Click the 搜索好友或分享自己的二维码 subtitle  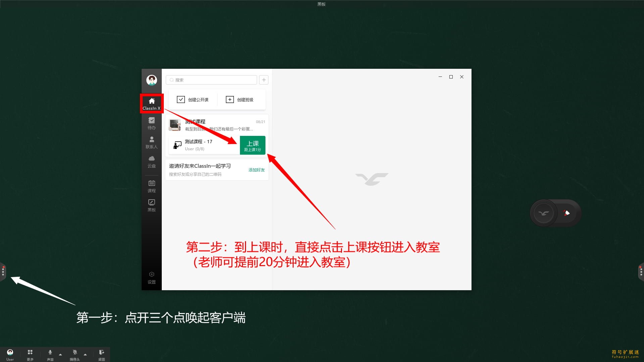pyautogui.click(x=195, y=174)
